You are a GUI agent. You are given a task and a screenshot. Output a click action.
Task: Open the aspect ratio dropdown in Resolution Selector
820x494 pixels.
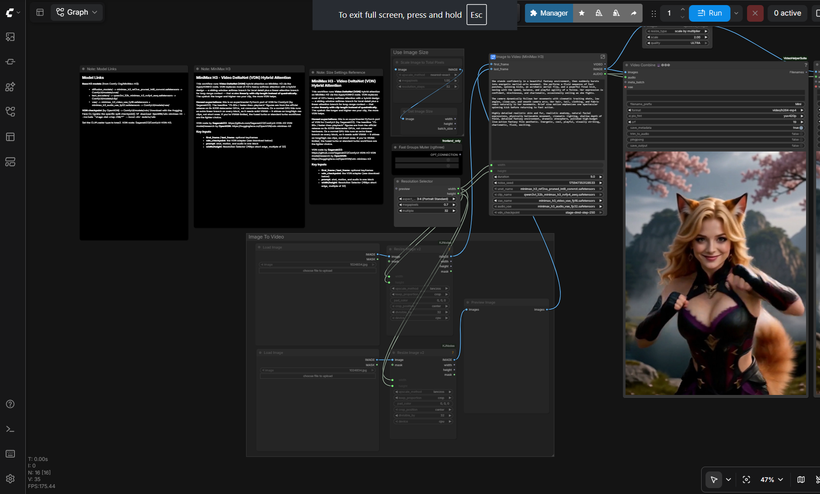click(427, 199)
